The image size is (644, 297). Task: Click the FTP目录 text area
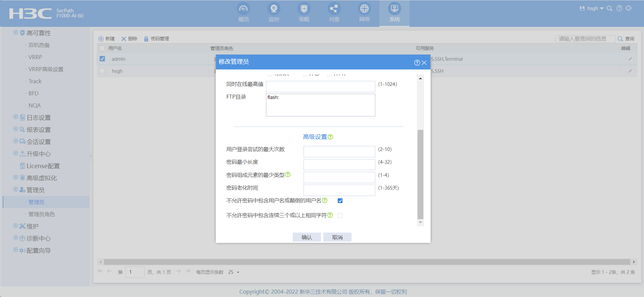tap(320, 105)
